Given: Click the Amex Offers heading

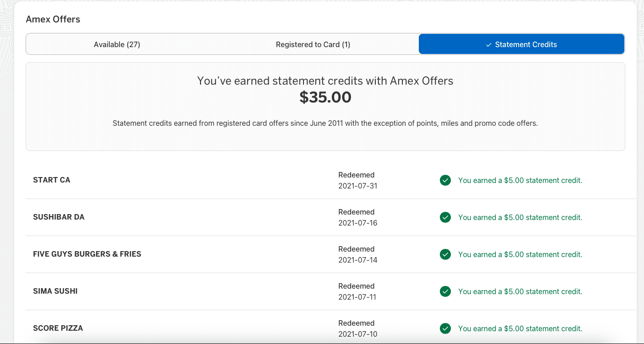Looking at the screenshot, I should (53, 19).
